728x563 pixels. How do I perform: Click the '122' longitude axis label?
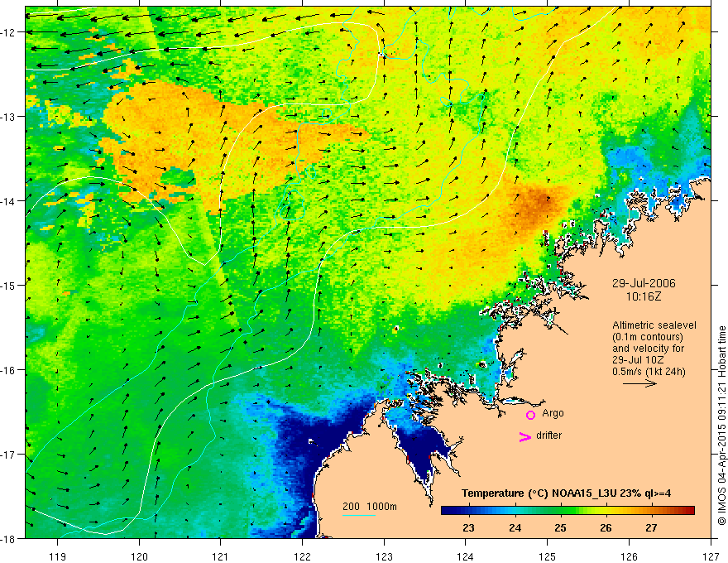pos(303,556)
